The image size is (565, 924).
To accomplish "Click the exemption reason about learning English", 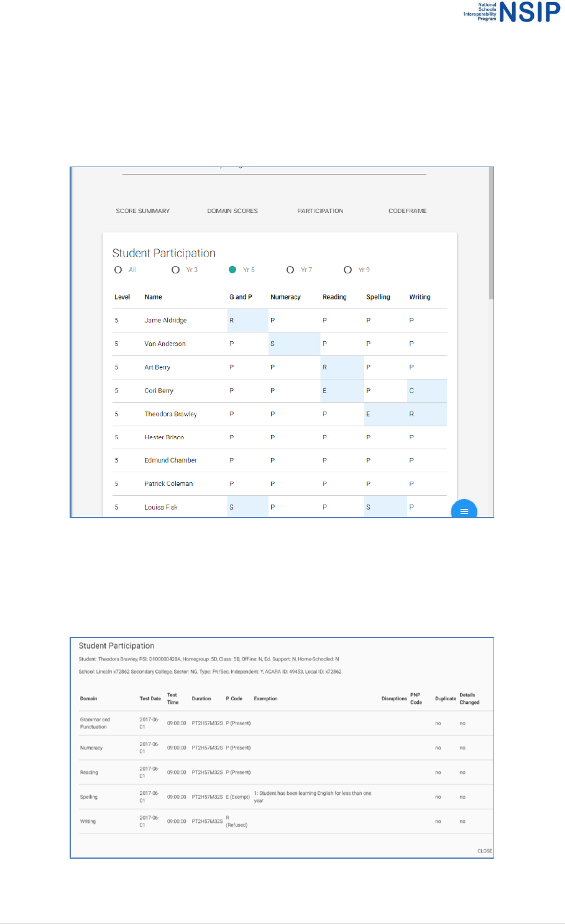I will coord(313,797).
